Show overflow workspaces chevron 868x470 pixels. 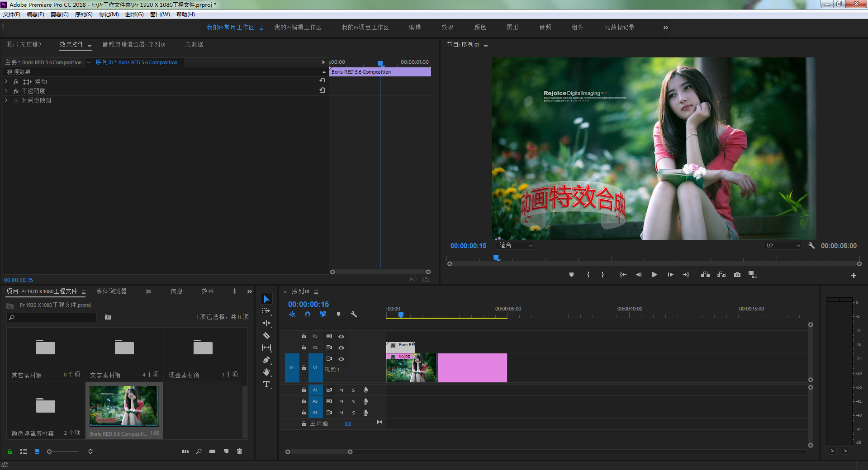click(x=665, y=28)
